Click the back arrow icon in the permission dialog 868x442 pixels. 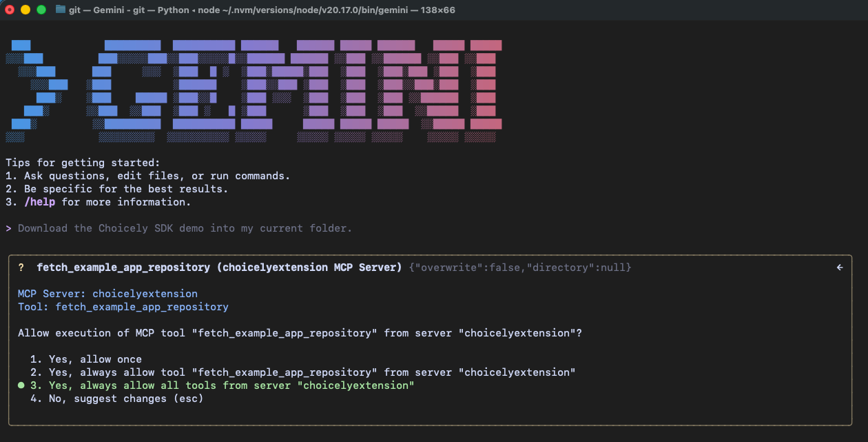point(839,267)
